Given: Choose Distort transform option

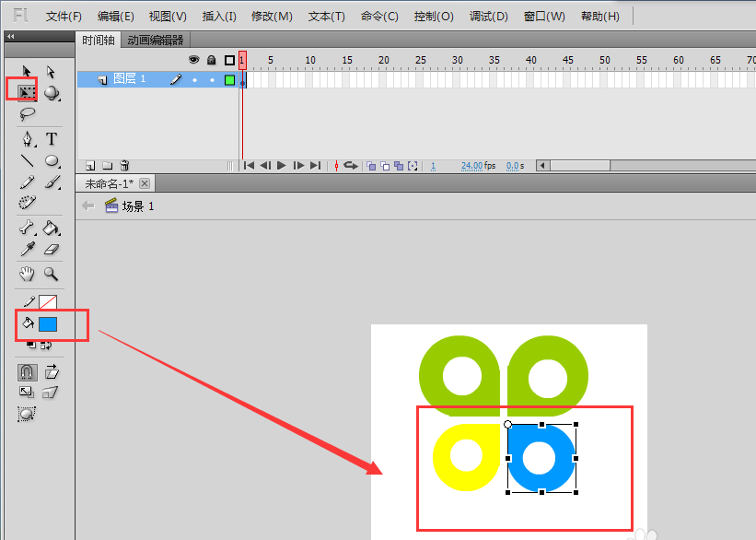Looking at the screenshot, I should (50, 393).
